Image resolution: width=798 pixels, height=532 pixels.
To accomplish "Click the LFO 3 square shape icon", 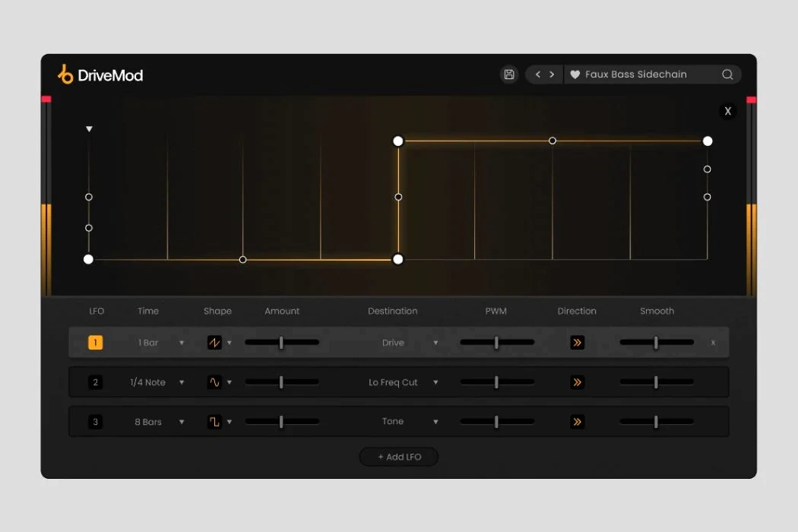I will (215, 422).
